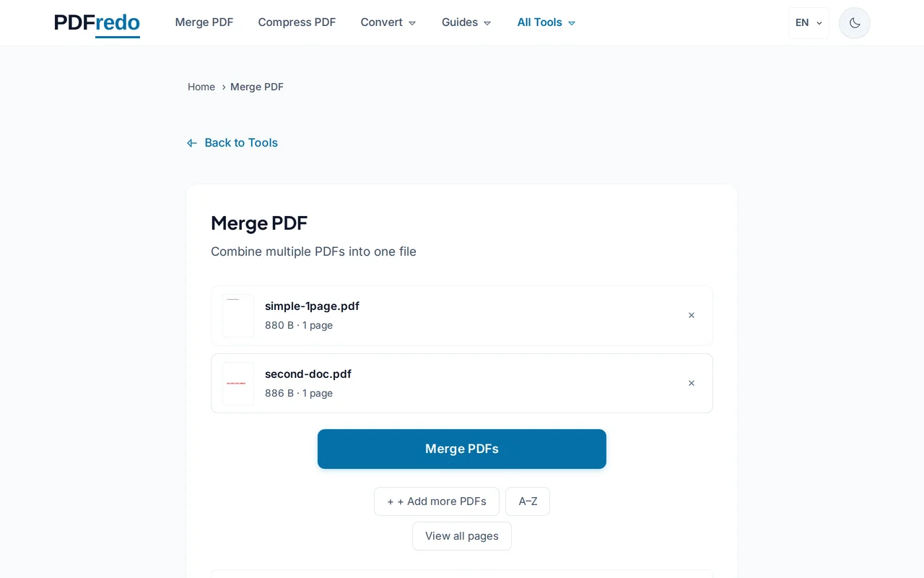Viewport: 924px width, 578px height.
Task: Switch to the Compress PDF page
Action: (296, 22)
